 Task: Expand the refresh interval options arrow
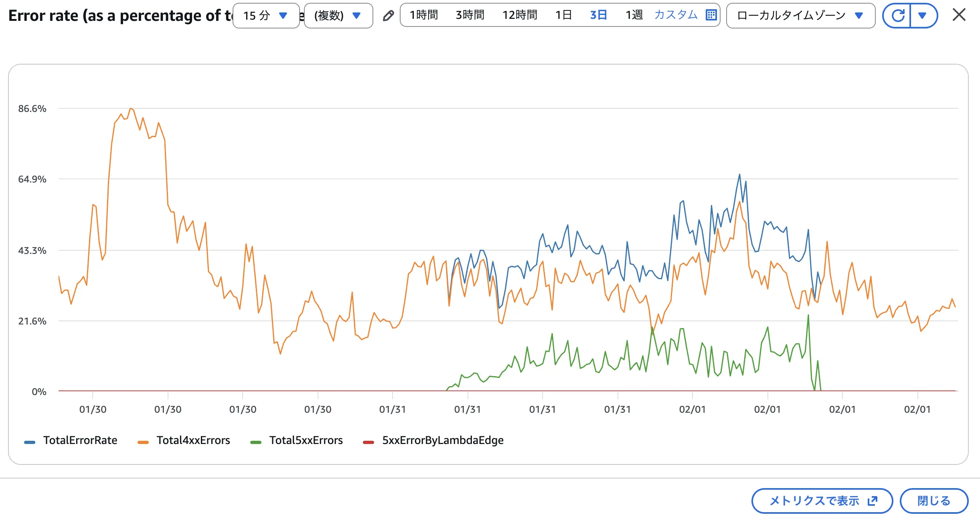922,16
